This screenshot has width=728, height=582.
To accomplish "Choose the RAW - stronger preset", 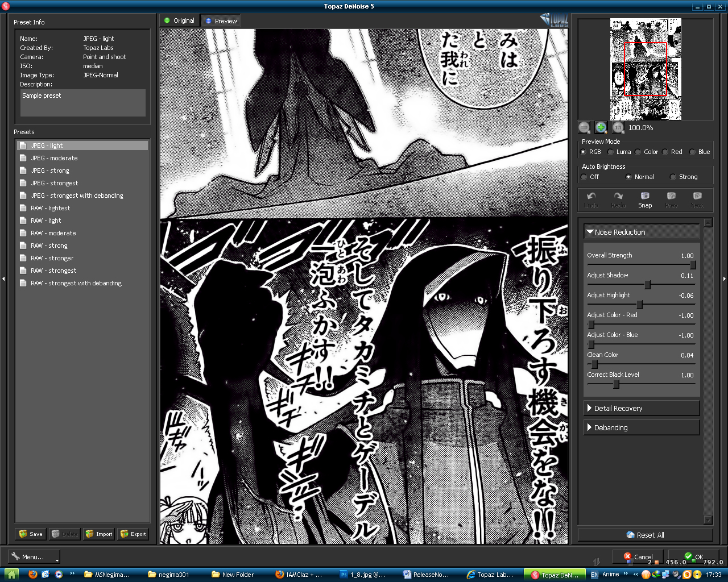I will point(82,258).
